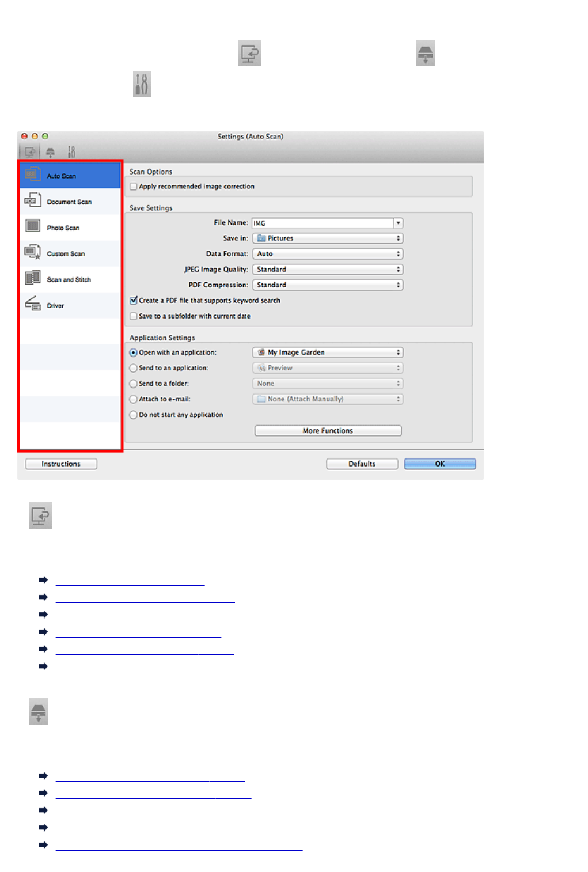Select Open with an application radio button

[134, 352]
